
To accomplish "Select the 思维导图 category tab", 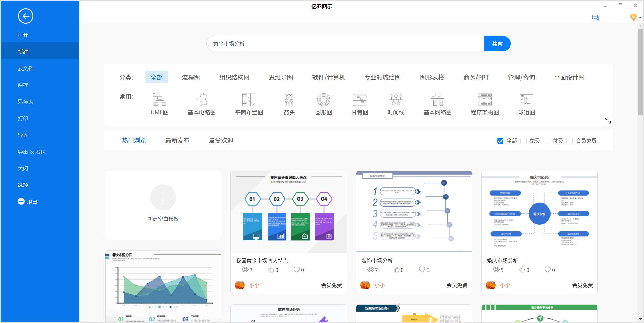I will pos(281,77).
